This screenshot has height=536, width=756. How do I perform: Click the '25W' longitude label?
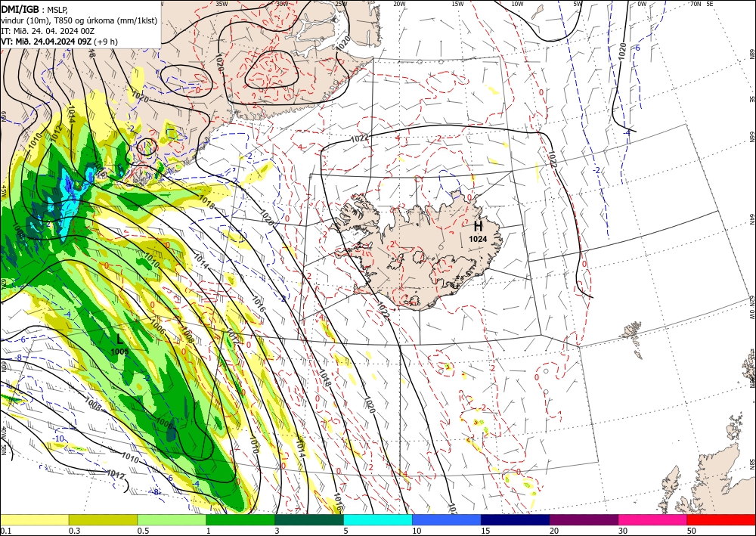click(341, 4)
